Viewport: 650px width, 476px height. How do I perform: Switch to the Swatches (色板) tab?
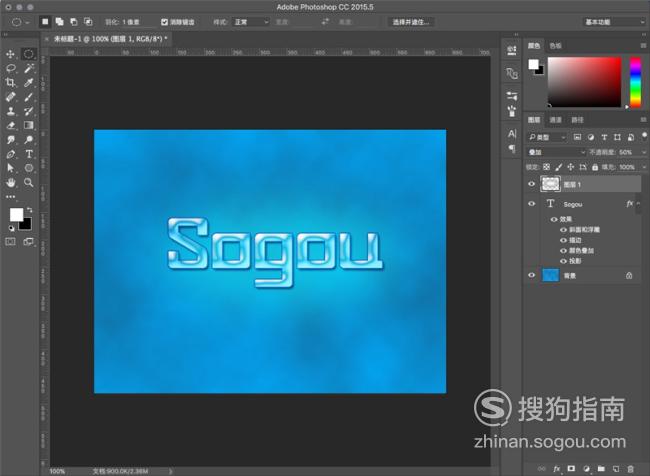tap(555, 46)
